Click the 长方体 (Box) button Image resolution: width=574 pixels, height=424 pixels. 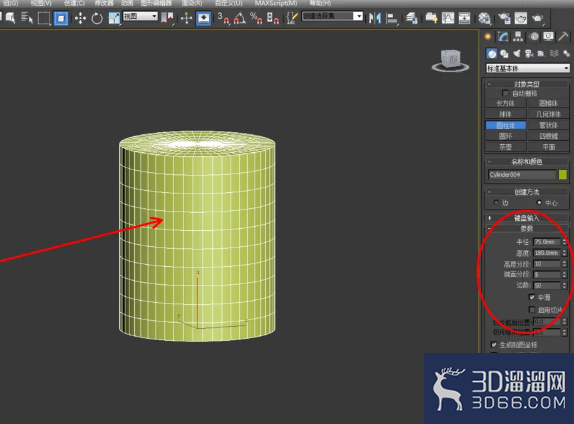506,104
